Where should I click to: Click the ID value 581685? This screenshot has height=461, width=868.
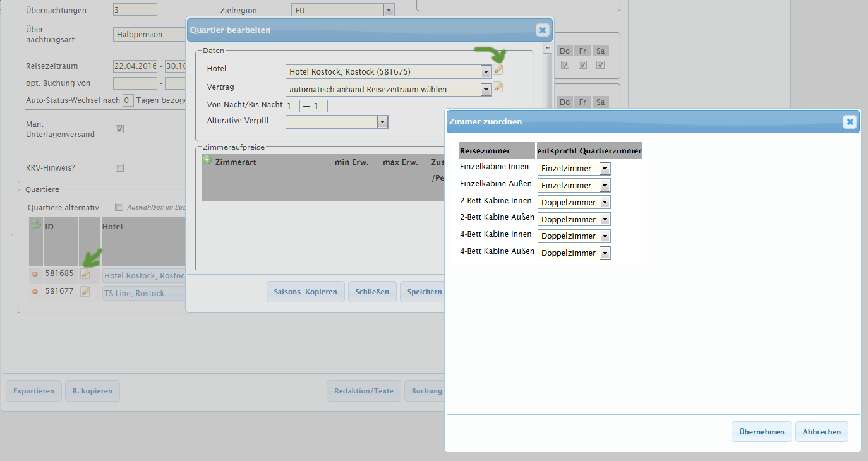click(x=59, y=274)
